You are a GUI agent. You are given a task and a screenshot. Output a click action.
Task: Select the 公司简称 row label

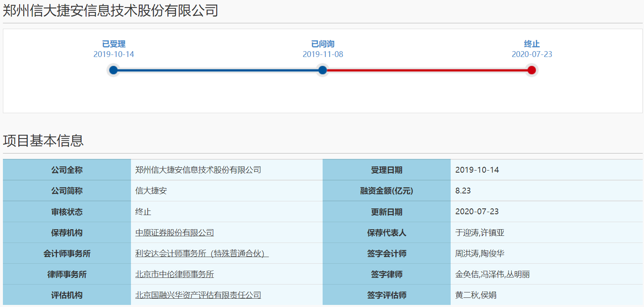coord(67,191)
